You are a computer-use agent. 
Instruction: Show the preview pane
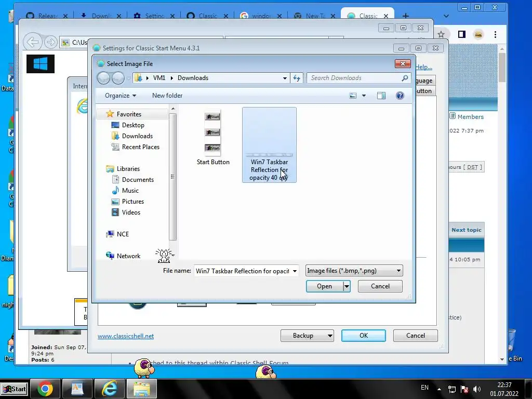coord(381,96)
